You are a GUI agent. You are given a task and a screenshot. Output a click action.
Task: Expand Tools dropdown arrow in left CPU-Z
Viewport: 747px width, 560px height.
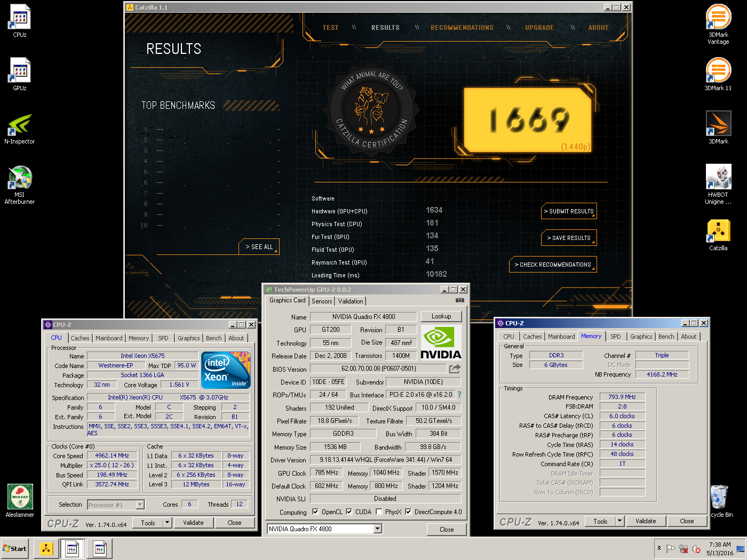168,523
